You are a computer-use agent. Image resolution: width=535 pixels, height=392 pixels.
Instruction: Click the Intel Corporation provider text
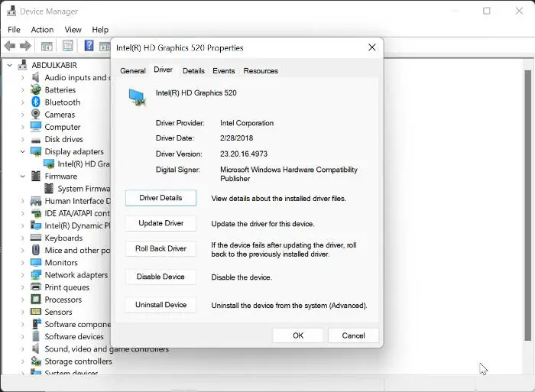pyautogui.click(x=247, y=123)
